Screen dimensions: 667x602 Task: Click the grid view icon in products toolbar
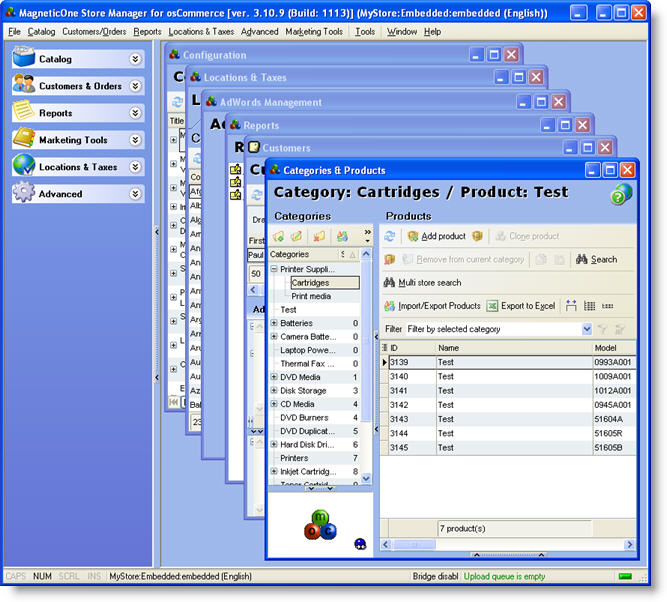[590, 305]
